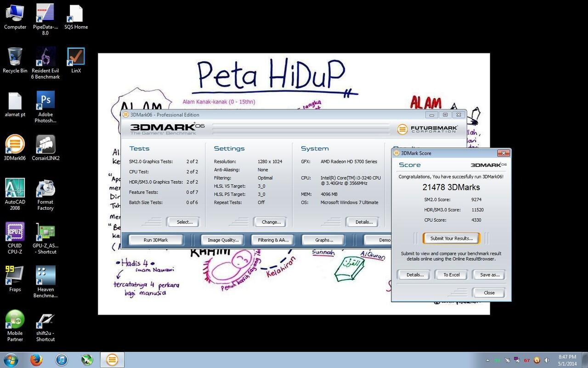Click Feature Tests 0 of 7 row
Image resolution: width=588 pixels, height=368 pixels.
[x=164, y=192]
